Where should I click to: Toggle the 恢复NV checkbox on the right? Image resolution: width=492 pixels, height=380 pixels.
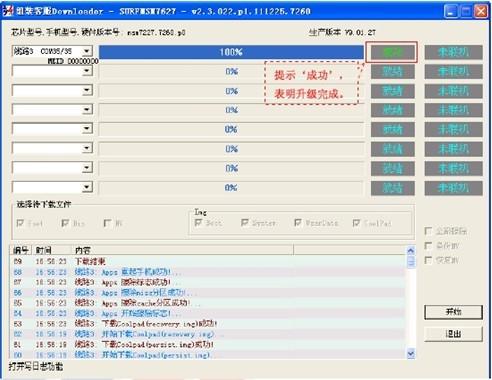(428, 260)
